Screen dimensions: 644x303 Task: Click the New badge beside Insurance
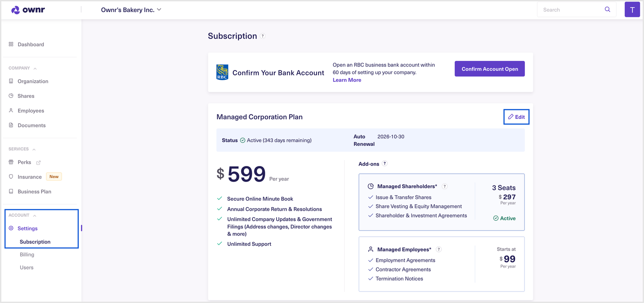pyautogui.click(x=54, y=176)
